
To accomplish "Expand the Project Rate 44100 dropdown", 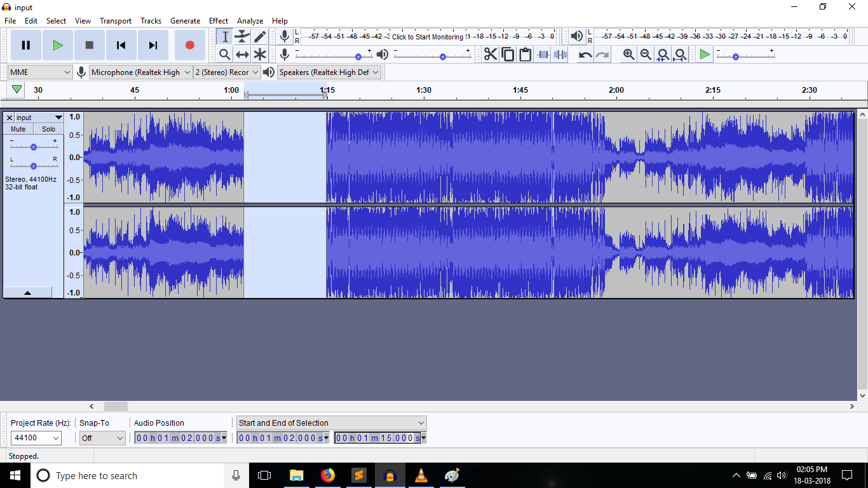I will click(x=36, y=438).
